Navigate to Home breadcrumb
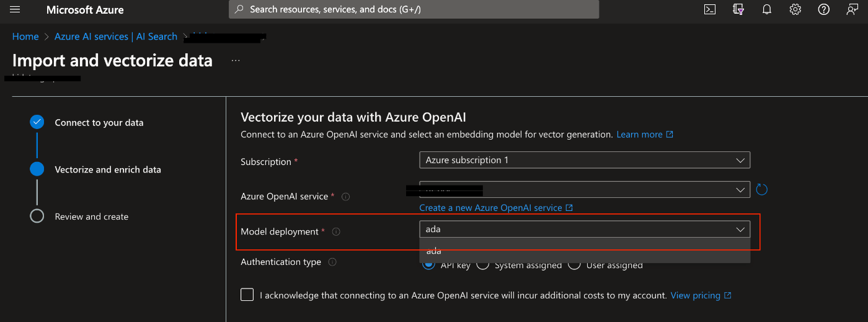868x322 pixels. (25, 37)
